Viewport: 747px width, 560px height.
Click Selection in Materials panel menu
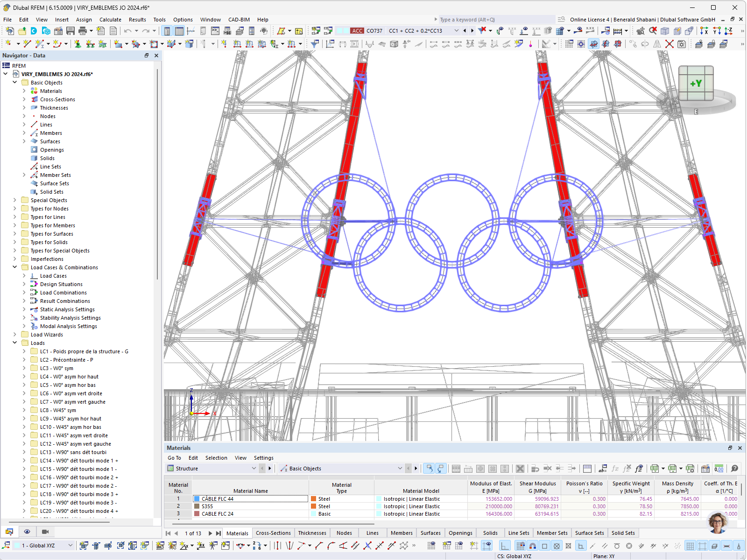[216, 458]
